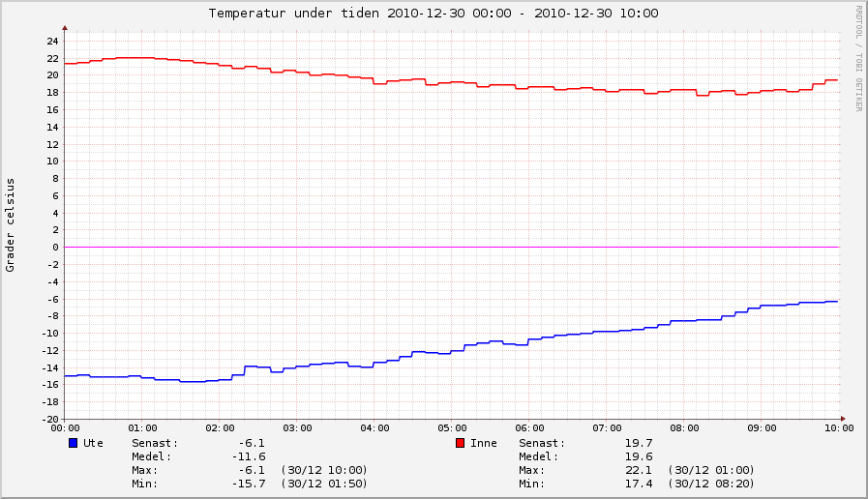Click the "Inne" legend text label
Screen dimensions: 868x499
(x=484, y=443)
